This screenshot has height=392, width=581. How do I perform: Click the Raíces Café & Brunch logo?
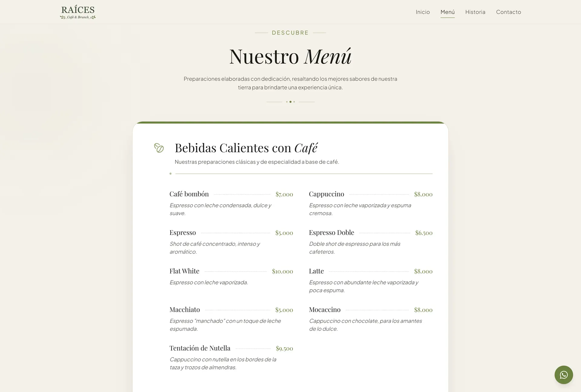[x=78, y=12]
